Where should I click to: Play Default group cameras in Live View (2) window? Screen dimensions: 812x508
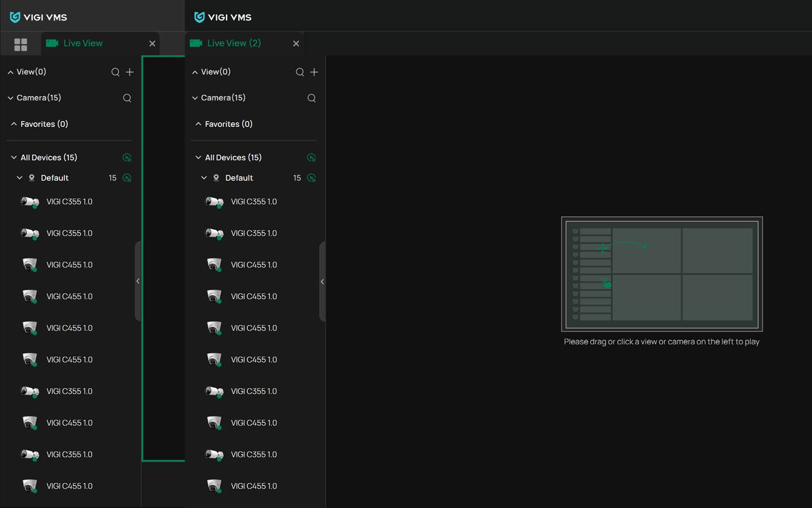click(312, 178)
